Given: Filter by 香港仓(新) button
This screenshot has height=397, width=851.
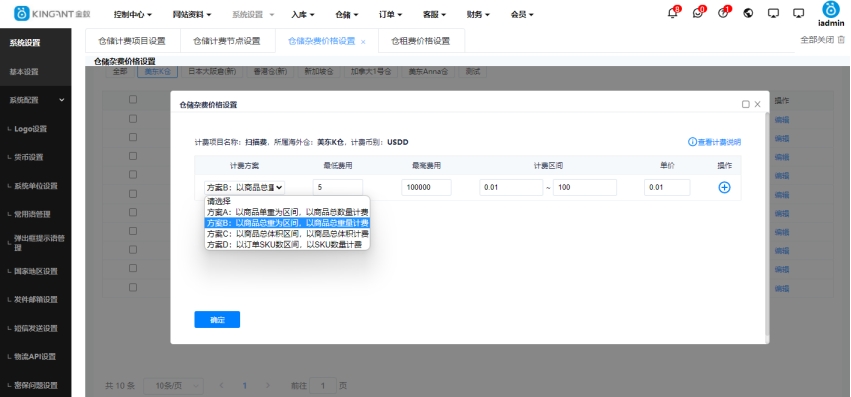Looking at the screenshot, I should (270, 71).
